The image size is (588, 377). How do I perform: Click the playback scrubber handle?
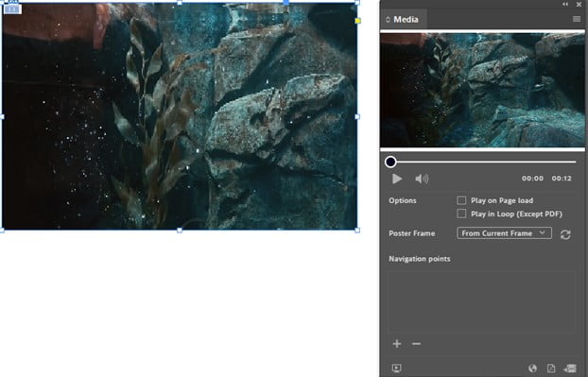tap(390, 162)
